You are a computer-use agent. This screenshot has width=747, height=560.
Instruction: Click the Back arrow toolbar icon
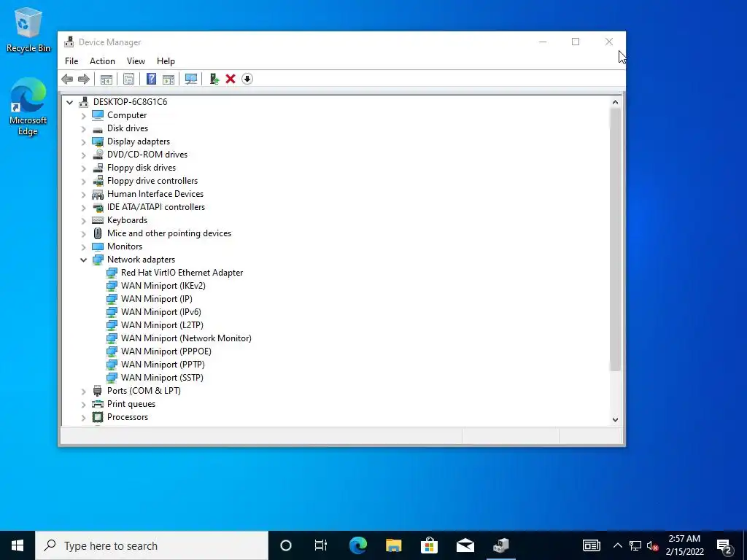(x=67, y=79)
